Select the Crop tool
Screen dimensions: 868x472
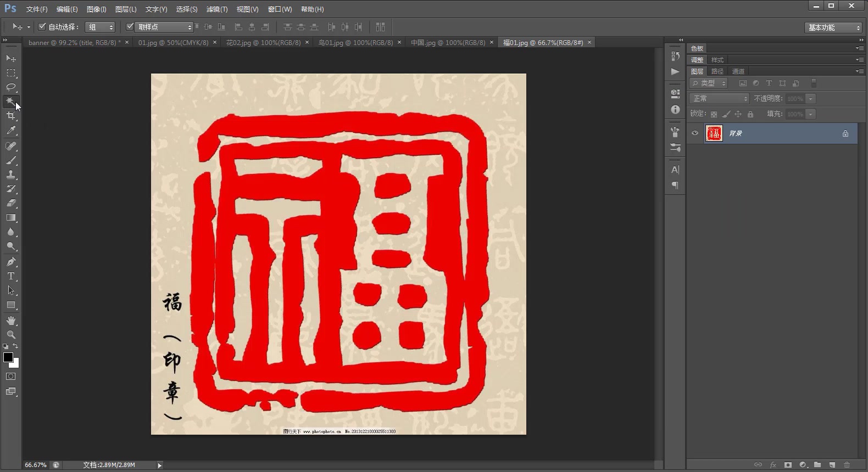(x=10, y=116)
